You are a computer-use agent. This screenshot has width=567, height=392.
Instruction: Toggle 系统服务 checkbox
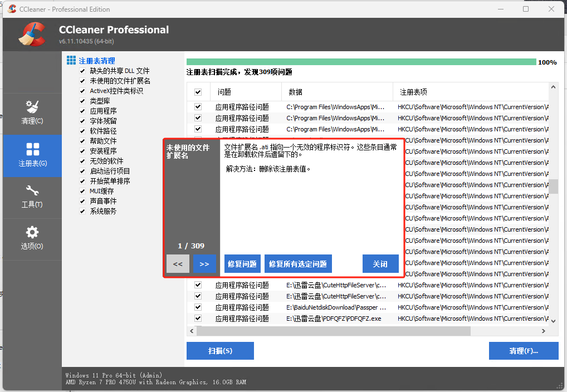[82, 211]
